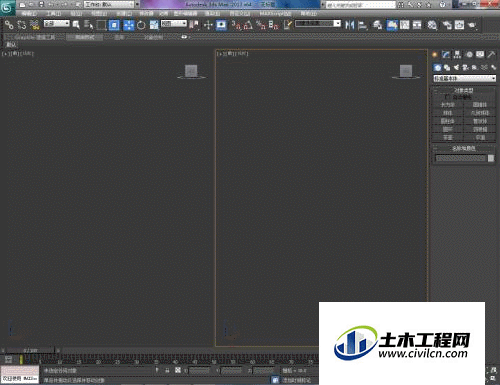Open the selection filter dropdown (全部)
Viewport: 500px width, 385px height.
[57, 23]
